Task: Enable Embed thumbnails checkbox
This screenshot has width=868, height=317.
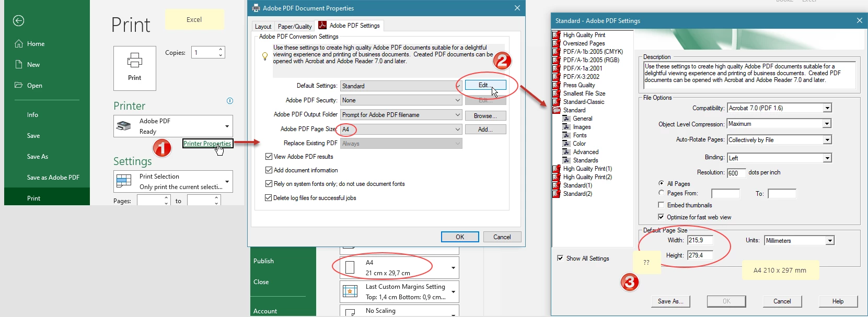Action: [x=662, y=205]
